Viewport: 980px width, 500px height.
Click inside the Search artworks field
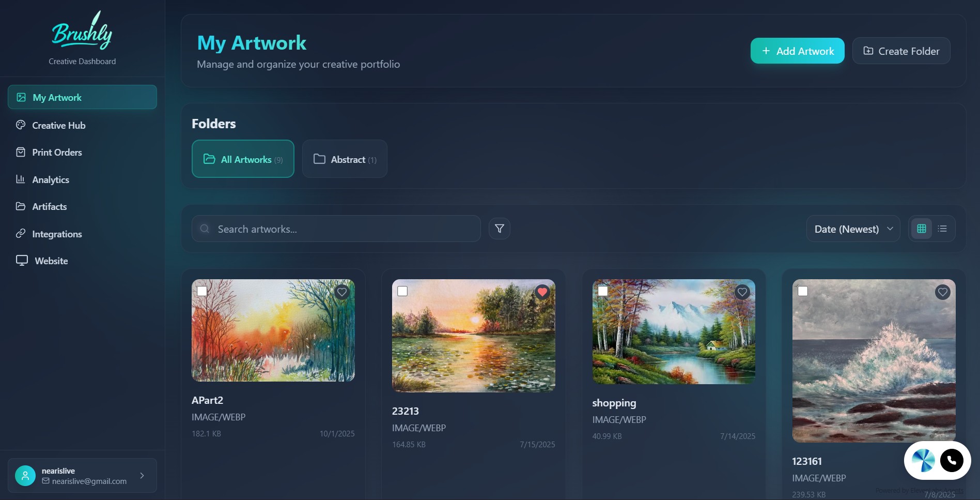pos(336,229)
